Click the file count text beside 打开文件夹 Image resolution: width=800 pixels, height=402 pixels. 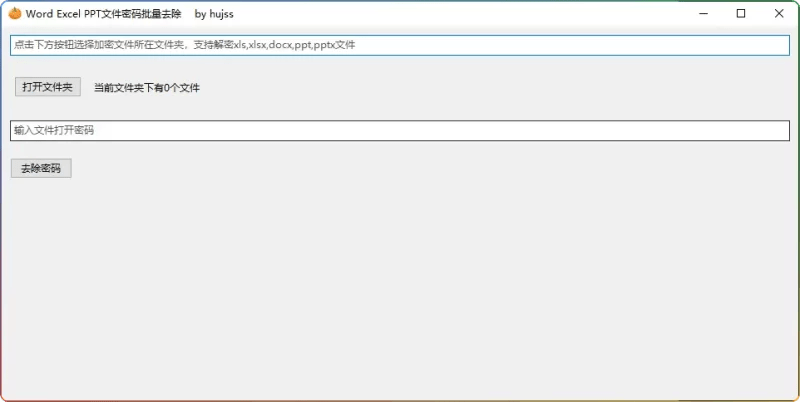[x=147, y=88]
